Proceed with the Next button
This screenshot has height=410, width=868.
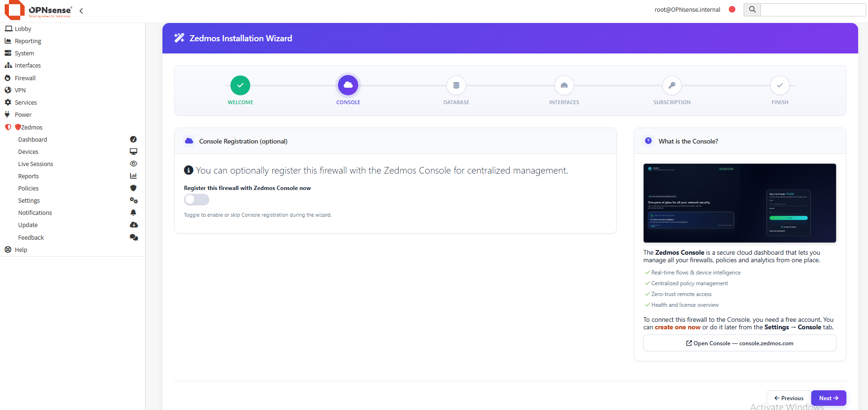[x=829, y=398]
